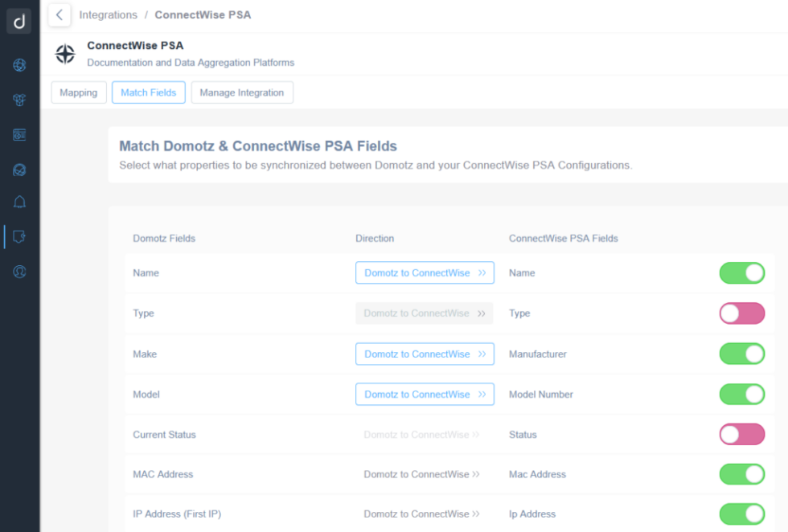
Task: Click the Integrations breadcrumb link
Action: [x=108, y=14]
